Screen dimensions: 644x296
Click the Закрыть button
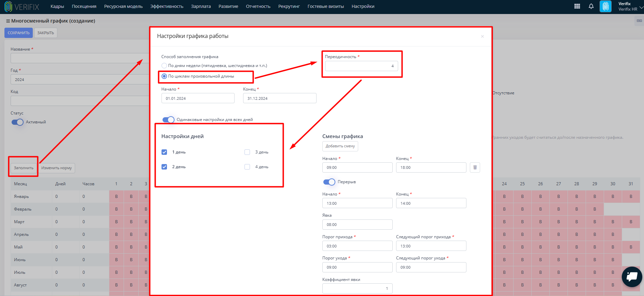coord(45,33)
